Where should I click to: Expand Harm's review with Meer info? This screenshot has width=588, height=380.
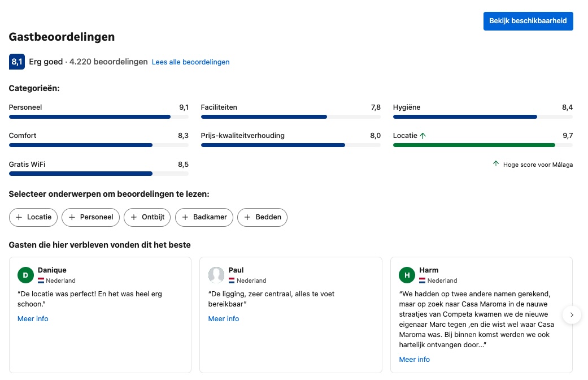point(415,360)
